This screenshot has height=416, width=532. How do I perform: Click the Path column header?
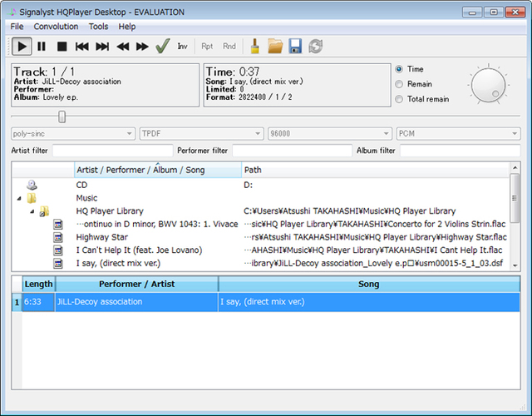(x=374, y=170)
